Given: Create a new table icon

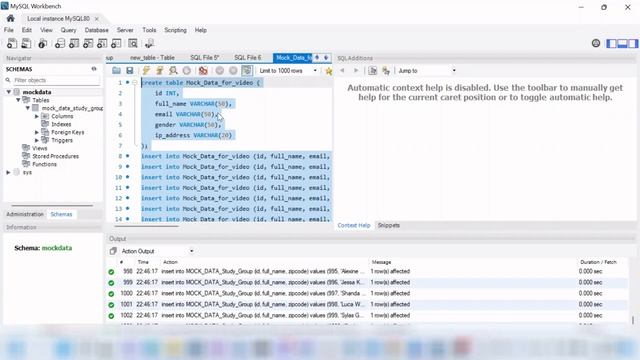Looking at the screenshot, I should [x=74, y=43].
